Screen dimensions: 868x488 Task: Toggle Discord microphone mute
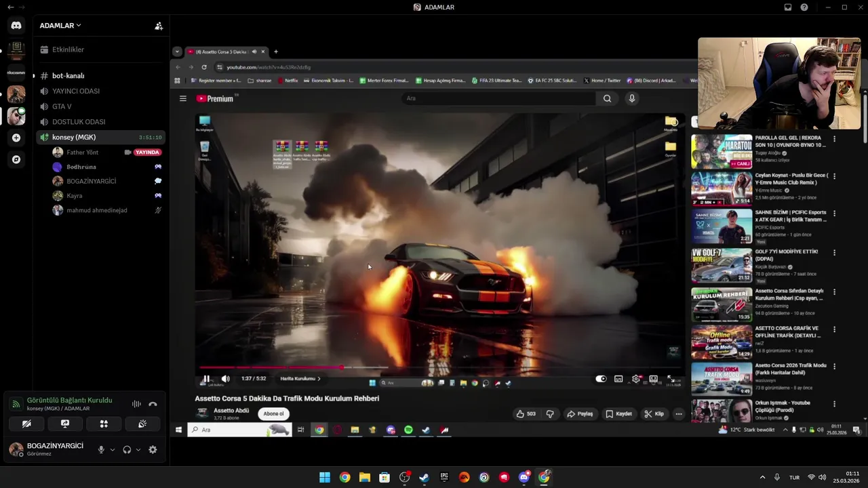[101, 449]
